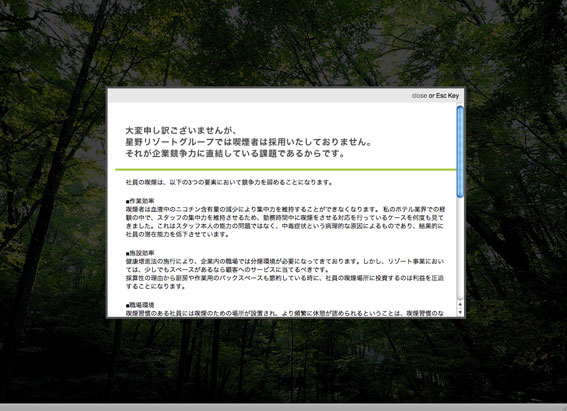The width and height of the screenshot is (567, 411).
Task: Click the ■職場環境 section heading
Action: pos(140,305)
